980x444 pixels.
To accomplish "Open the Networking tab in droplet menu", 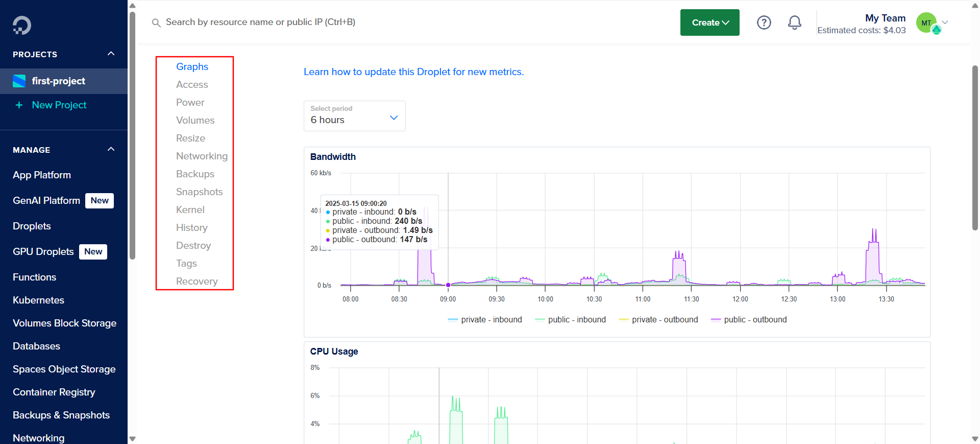I will (202, 156).
